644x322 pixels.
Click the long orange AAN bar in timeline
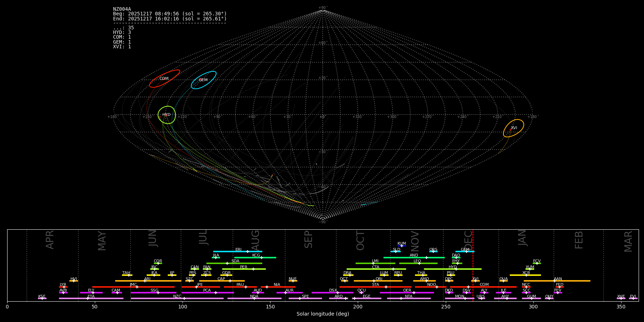tap(557, 281)
